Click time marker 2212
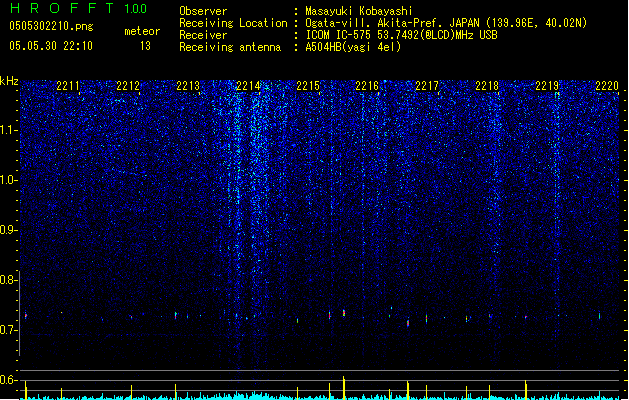This screenshot has width=629, height=400. [x=128, y=86]
